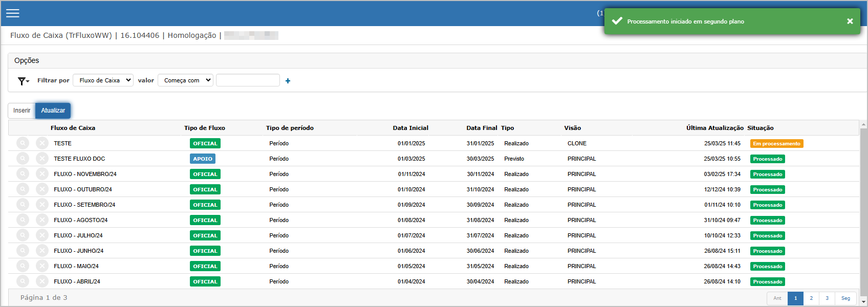The image size is (868, 307).
Task: Click the funnel filter icon
Action: point(23,81)
